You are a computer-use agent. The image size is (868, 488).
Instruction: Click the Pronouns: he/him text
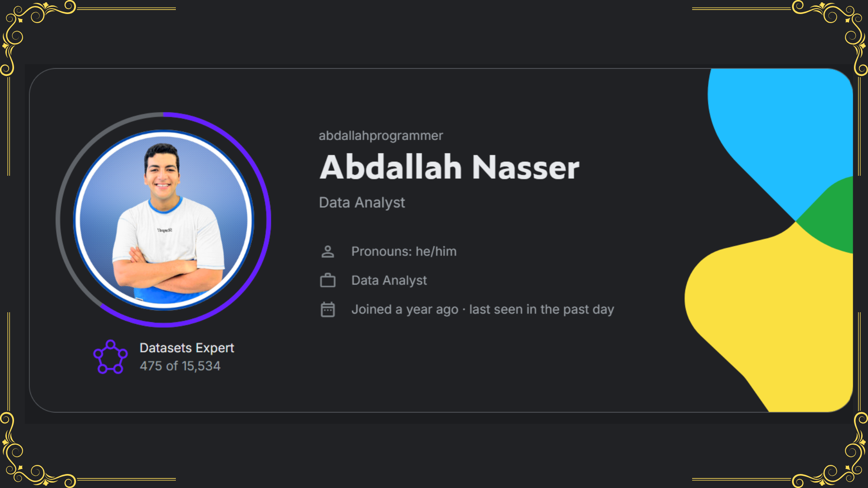(x=404, y=251)
